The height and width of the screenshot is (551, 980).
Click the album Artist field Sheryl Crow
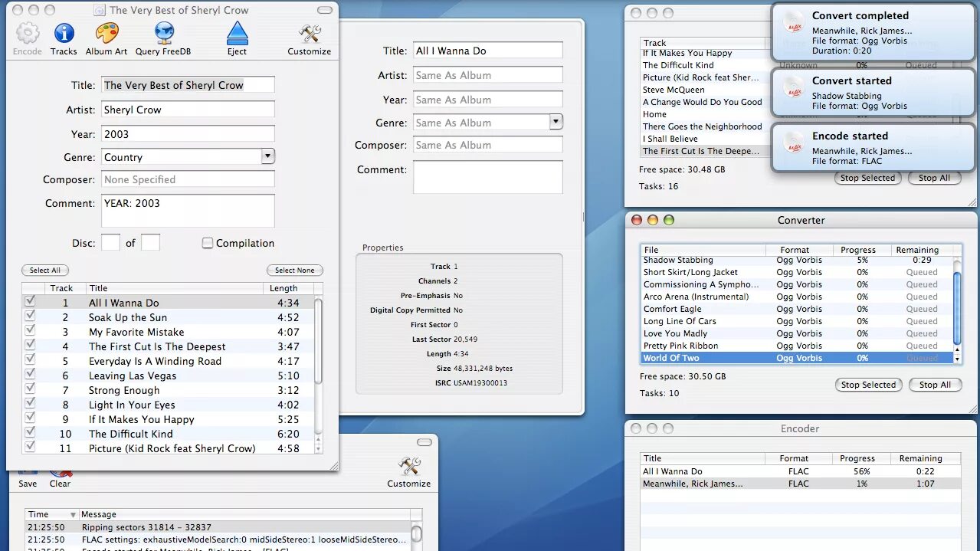(x=188, y=110)
